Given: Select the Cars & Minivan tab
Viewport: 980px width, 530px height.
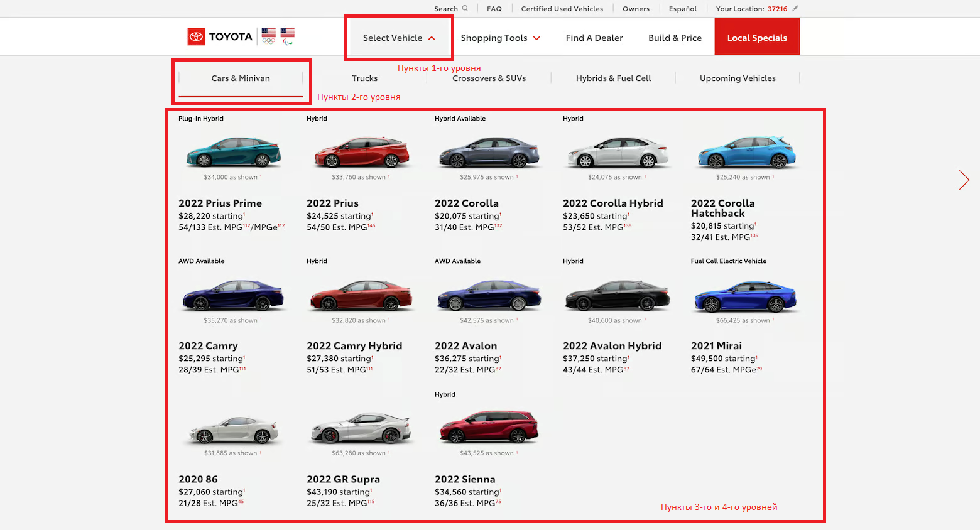Looking at the screenshot, I should pos(241,78).
